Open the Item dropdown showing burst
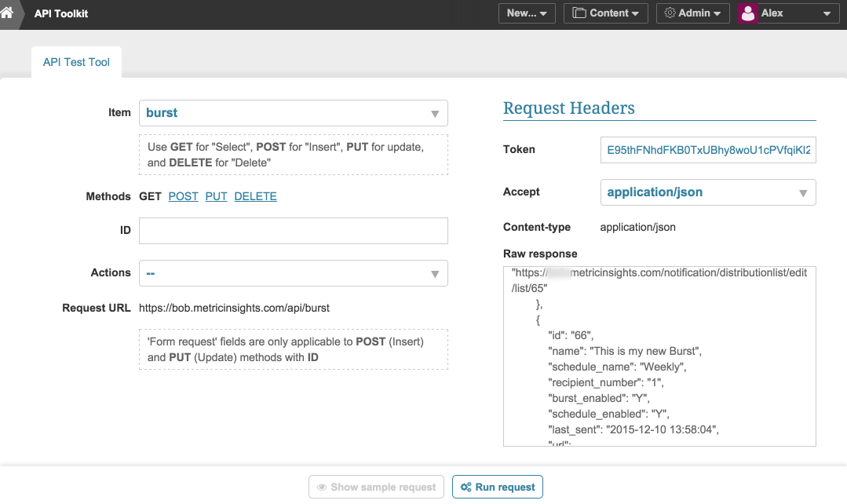 pos(293,113)
